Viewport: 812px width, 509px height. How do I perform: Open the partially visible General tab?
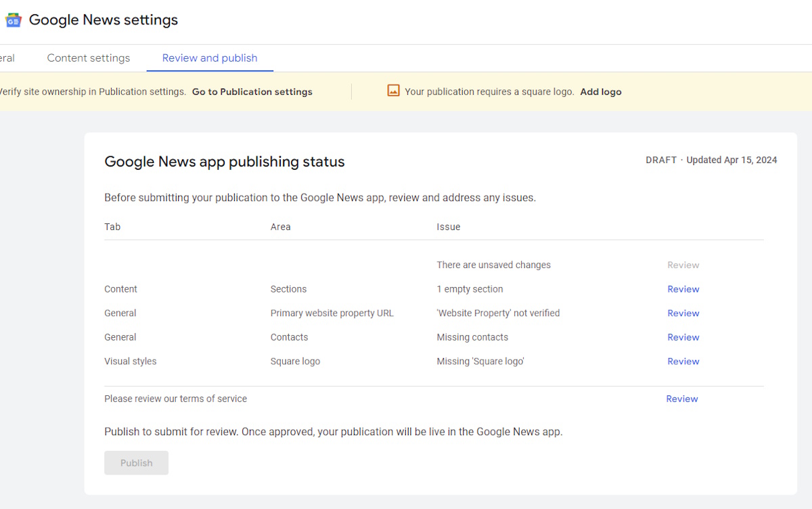7,58
